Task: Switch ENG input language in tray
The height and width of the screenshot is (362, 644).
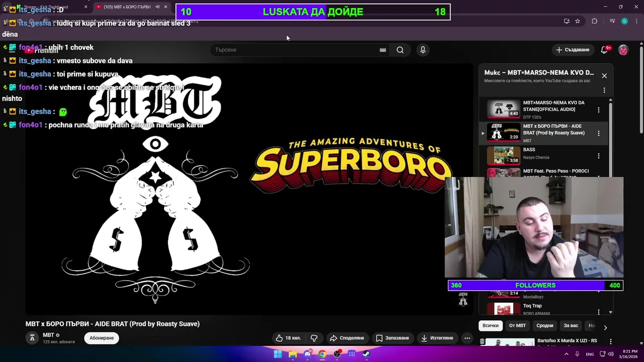Action: [590, 354]
